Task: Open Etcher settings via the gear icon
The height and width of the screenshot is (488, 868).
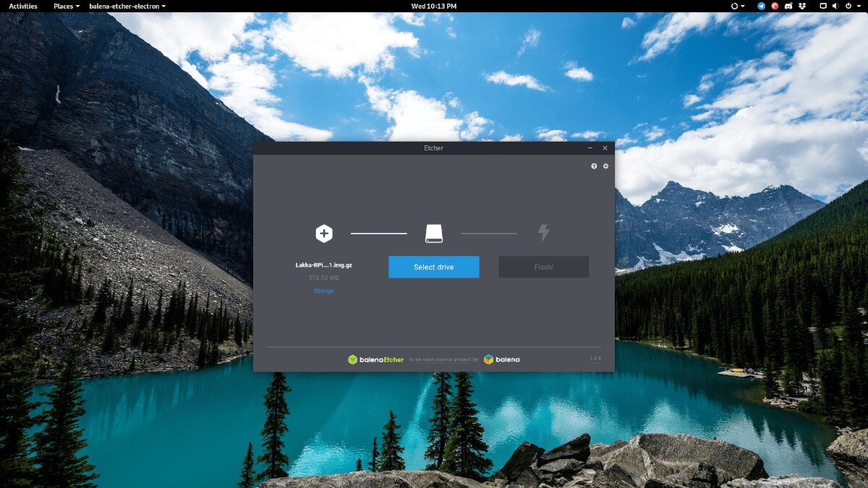Action: click(x=605, y=166)
